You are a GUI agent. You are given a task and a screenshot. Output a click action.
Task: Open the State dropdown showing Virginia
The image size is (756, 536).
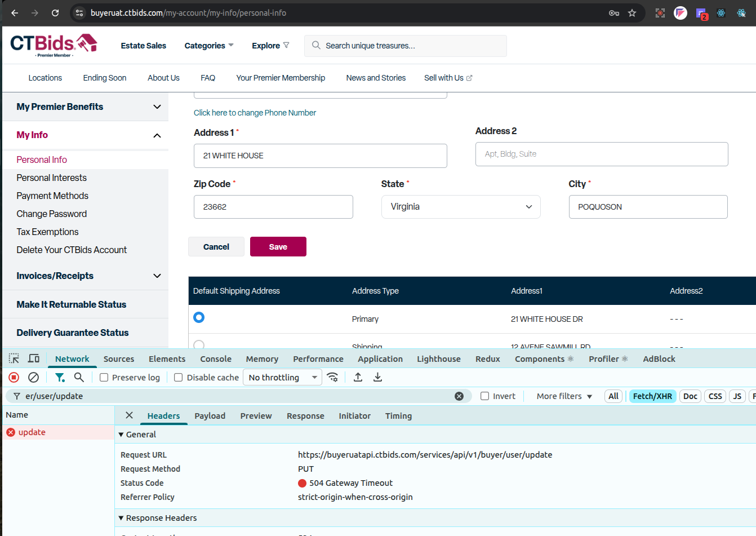[461, 207]
